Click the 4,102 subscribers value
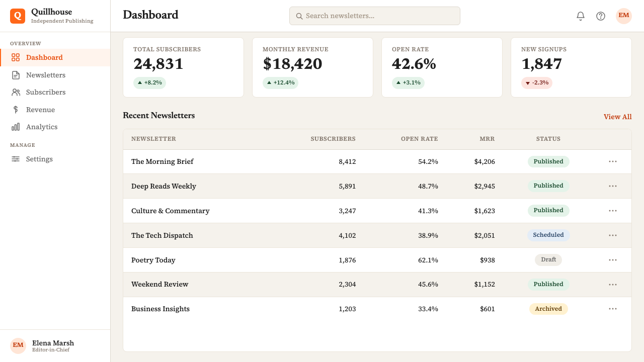The image size is (644, 362). 347,235
